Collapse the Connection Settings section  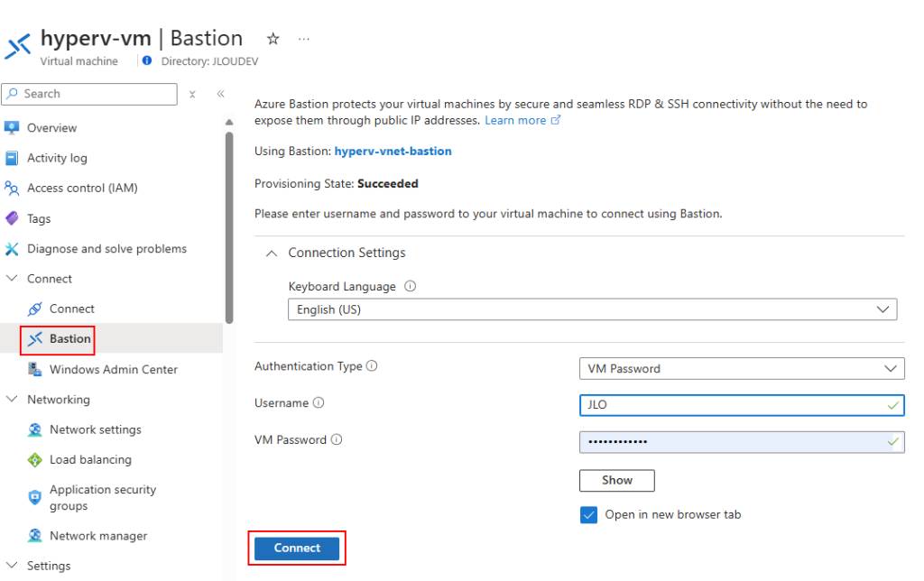pyautogui.click(x=271, y=254)
